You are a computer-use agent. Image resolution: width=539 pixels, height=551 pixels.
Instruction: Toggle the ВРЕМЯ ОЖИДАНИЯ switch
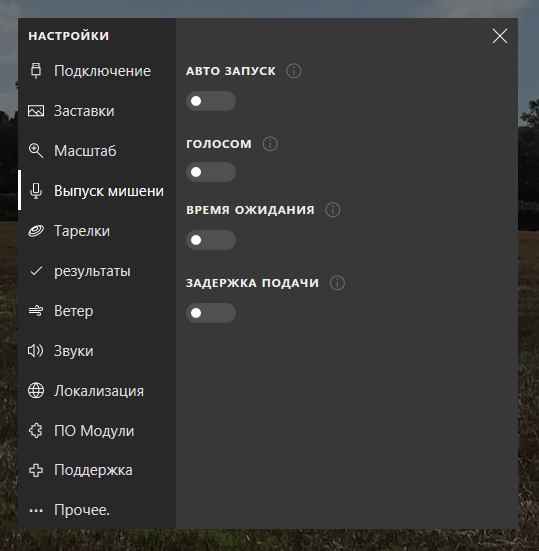[x=211, y=240]
